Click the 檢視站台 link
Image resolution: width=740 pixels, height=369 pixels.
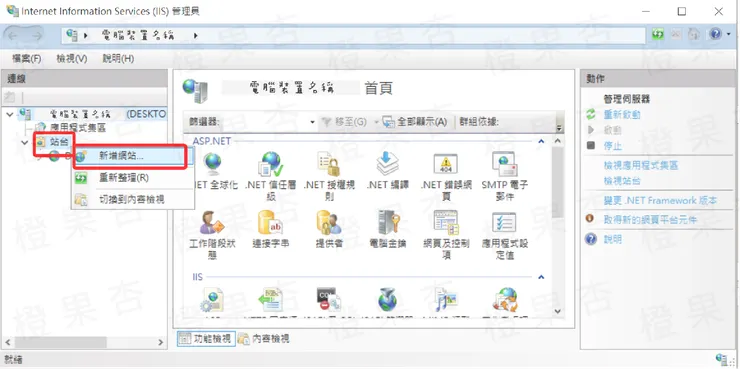pyautogui.click(x=622, y=181)
